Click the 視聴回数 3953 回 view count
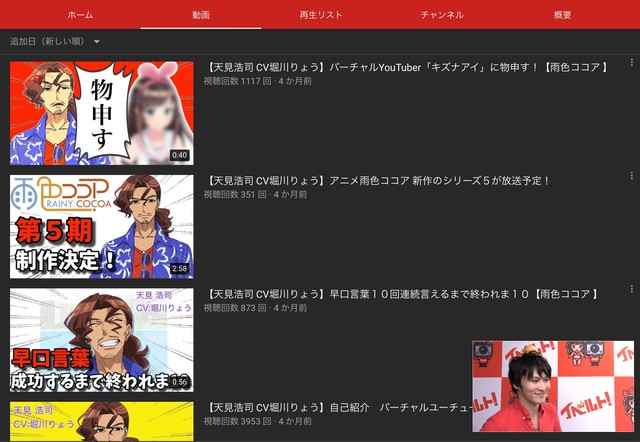Viewport: 640px width, 442px height. 238,421
